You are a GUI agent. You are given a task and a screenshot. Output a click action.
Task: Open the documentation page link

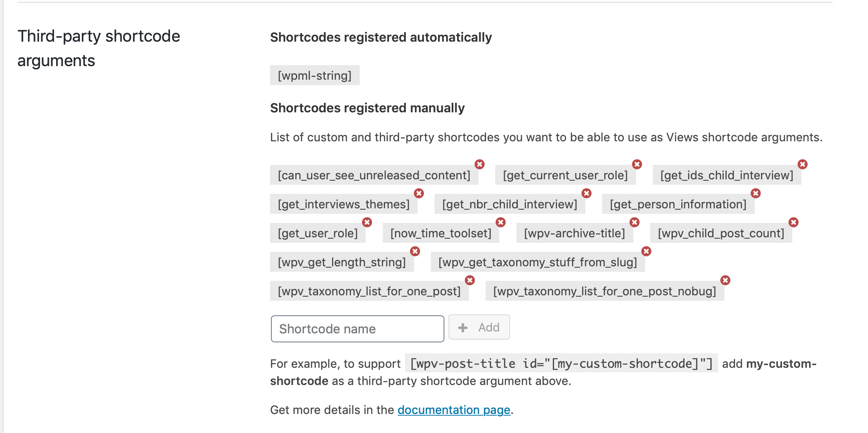click(x=454, y=410)
